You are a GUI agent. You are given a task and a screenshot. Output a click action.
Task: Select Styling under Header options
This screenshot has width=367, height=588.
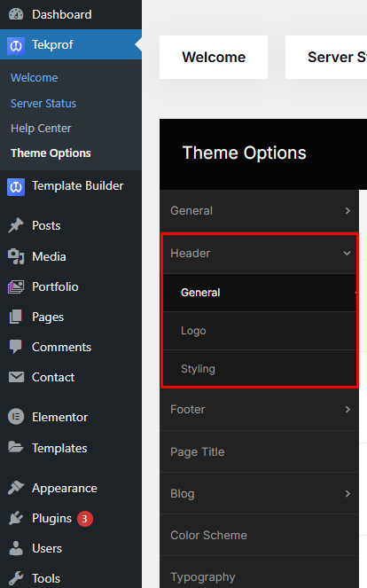click(260, 369)
